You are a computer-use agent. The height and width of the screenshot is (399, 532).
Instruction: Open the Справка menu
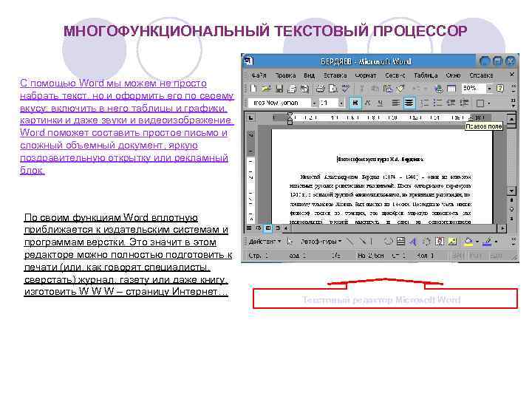[x=481, y=75]
